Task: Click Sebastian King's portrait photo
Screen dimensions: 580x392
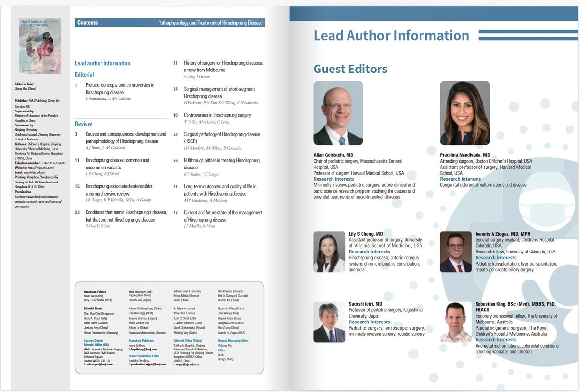Action: click(456, 322)
